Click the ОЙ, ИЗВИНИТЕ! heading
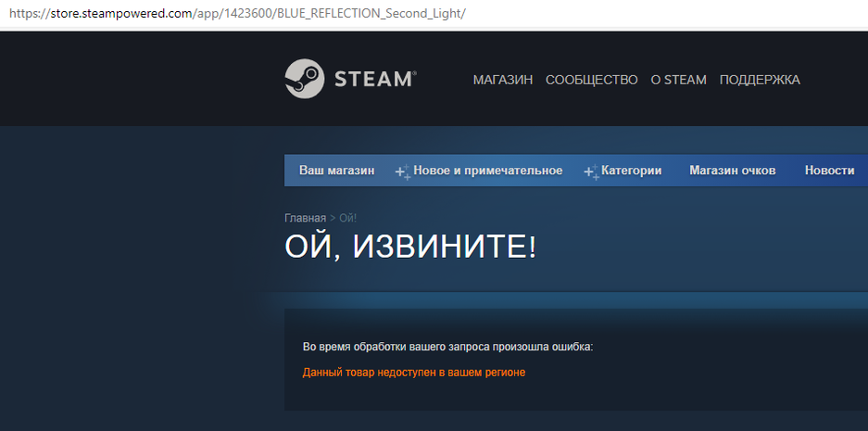Screen dimensions: 868x431 410,247
